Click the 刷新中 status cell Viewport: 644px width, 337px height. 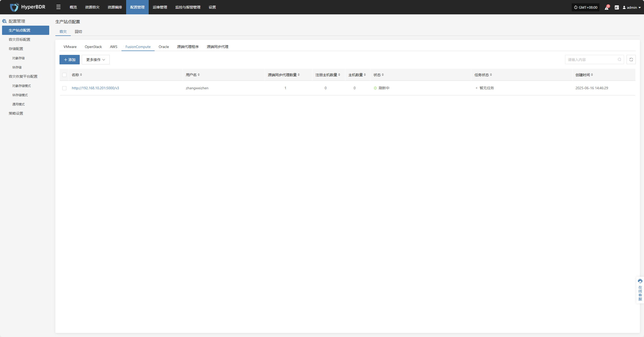[381, 88]
